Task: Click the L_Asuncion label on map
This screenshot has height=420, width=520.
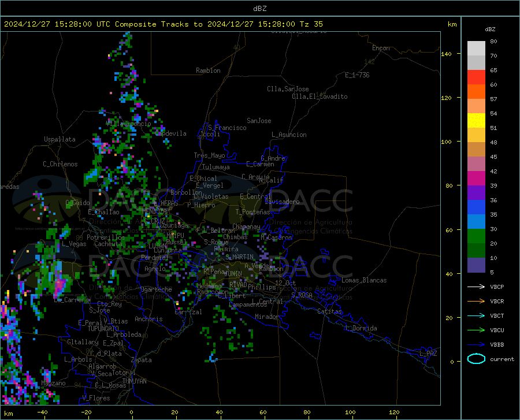Action: tap(289, 135)
